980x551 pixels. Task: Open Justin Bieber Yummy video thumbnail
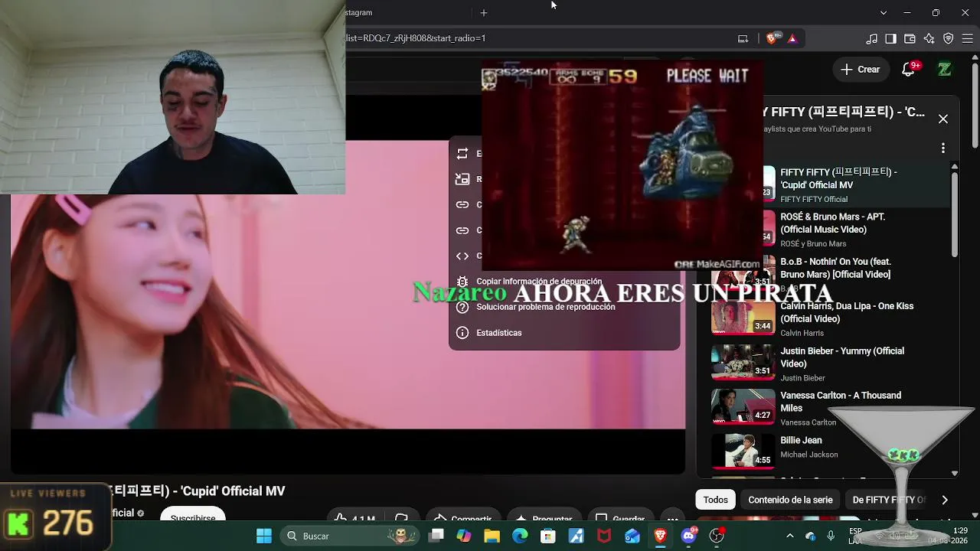pos(743,364)
